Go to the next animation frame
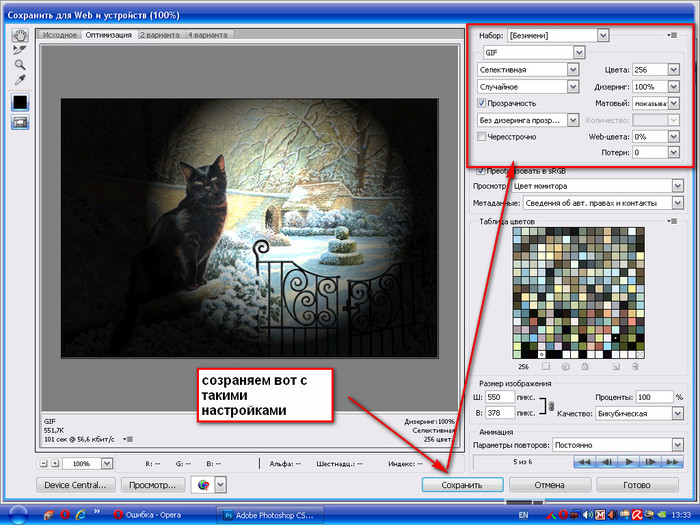 pyautogui.click(x=650, y=462)
